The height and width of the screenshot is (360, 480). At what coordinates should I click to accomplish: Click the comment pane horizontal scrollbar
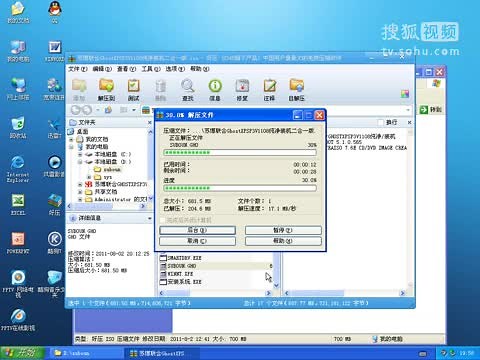[x=344, y=293]
